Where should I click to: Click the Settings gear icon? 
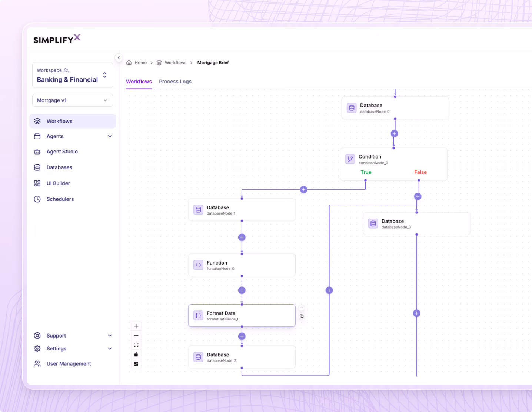click(37, 349)
